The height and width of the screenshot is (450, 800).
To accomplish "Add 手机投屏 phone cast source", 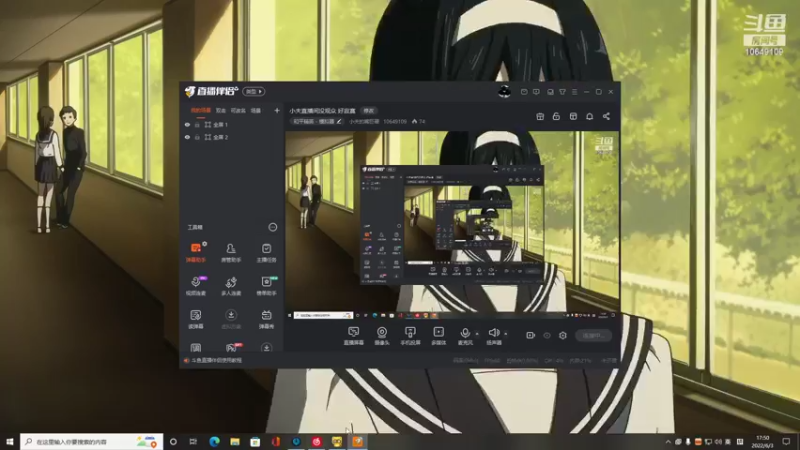I will click(410, 336).
